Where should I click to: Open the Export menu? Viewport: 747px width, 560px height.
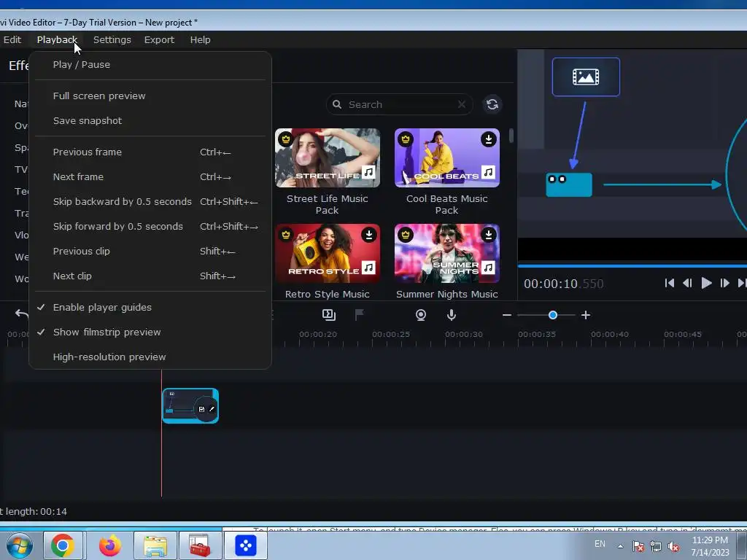[159, 40]
